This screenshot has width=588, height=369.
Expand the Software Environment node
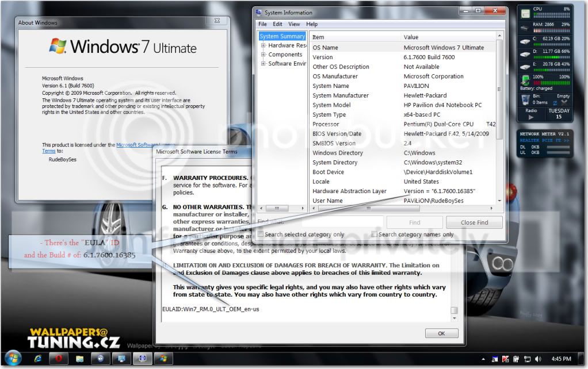point(264,64)
